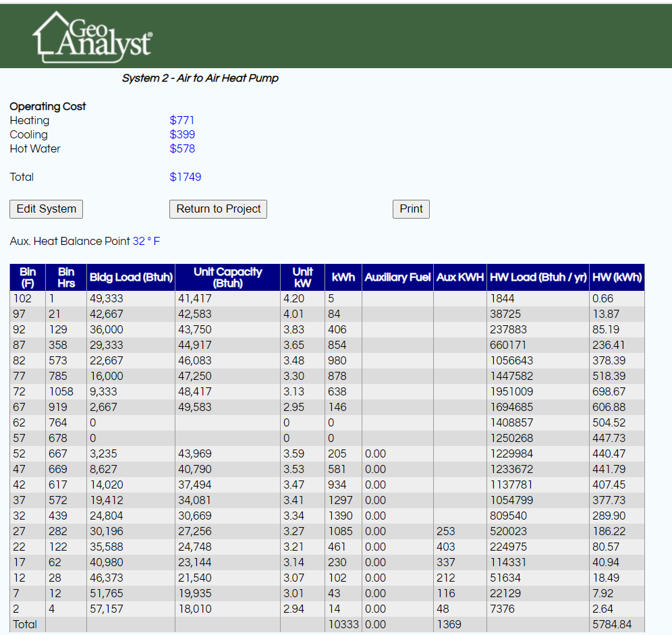Open the Edit System button
The width and height of the screenshot is (672, 635).
pos(47,209)
